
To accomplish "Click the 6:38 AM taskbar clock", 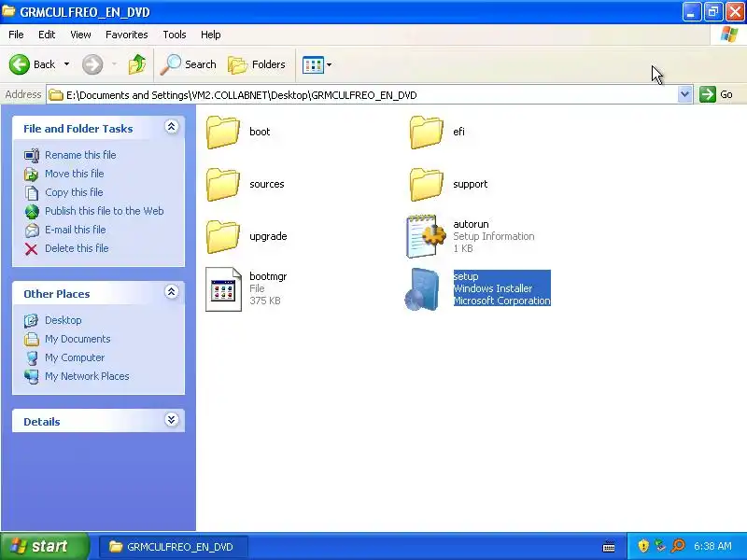I will [x=712, y=546].
